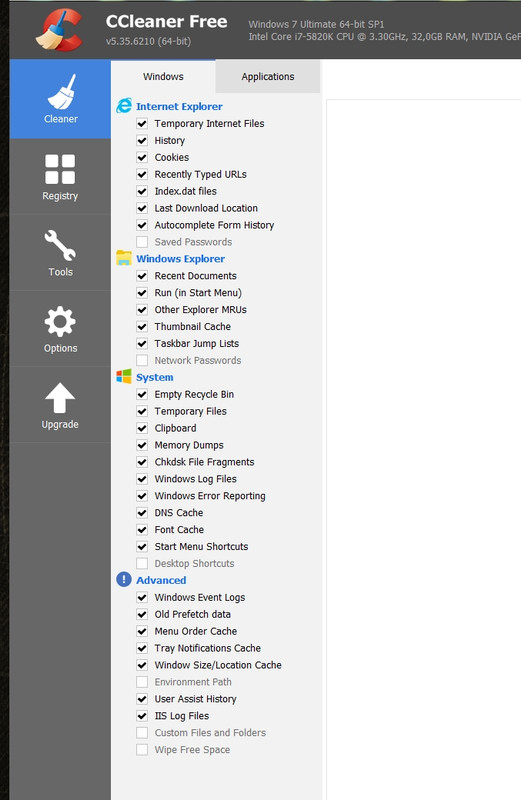Open the Options gear icon
521x800 pixels.
point(60,321)
